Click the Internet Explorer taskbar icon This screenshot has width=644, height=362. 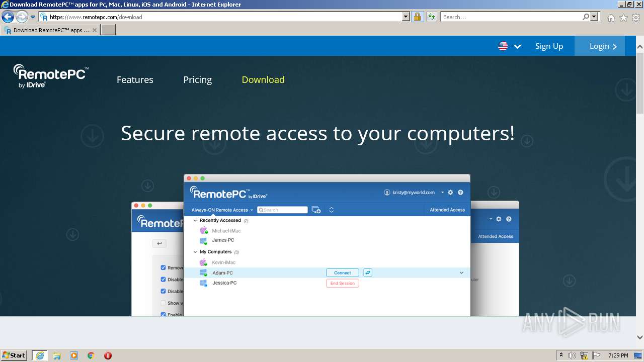40,355
